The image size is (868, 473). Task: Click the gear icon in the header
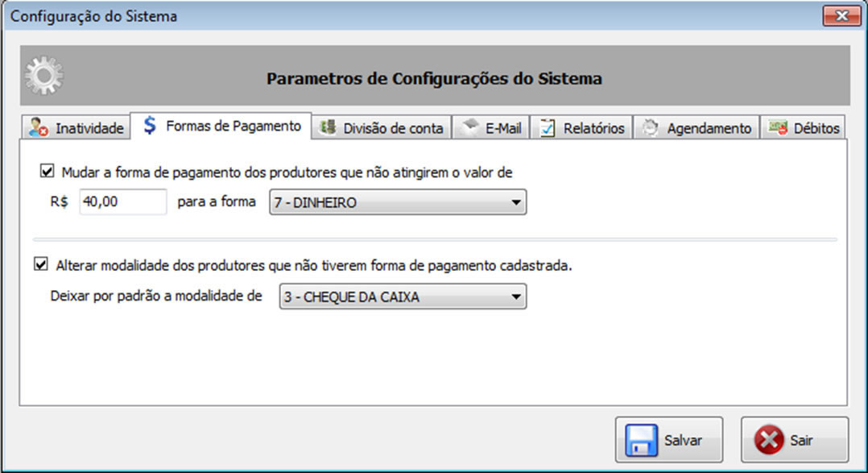pos(44,75)
